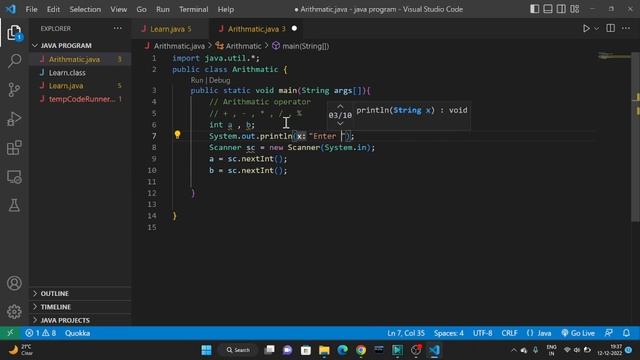Toggle the bottom panel layout
This screenshot has height=360, width=640.
point(548,9)
